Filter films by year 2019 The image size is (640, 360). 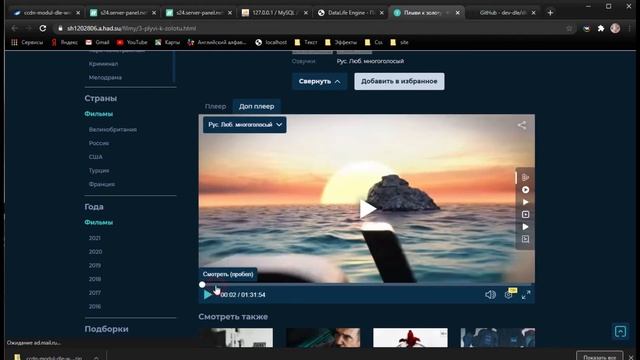(x=95, y=265)
